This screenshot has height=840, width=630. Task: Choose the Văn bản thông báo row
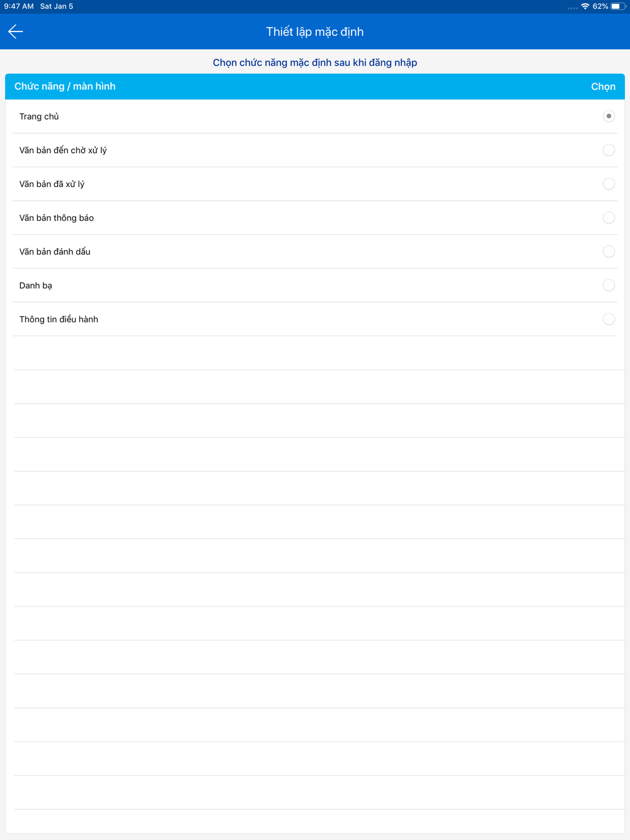coord(315,218)
